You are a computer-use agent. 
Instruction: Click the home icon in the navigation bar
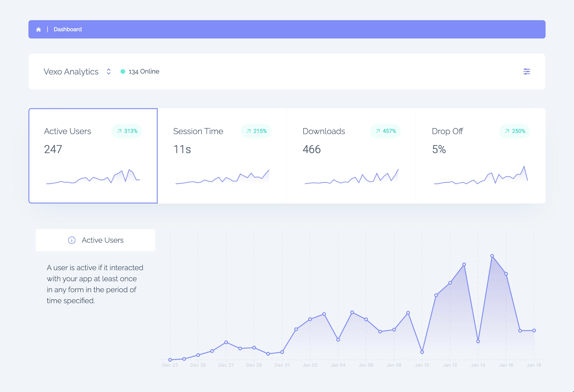[x=39, y=29]
